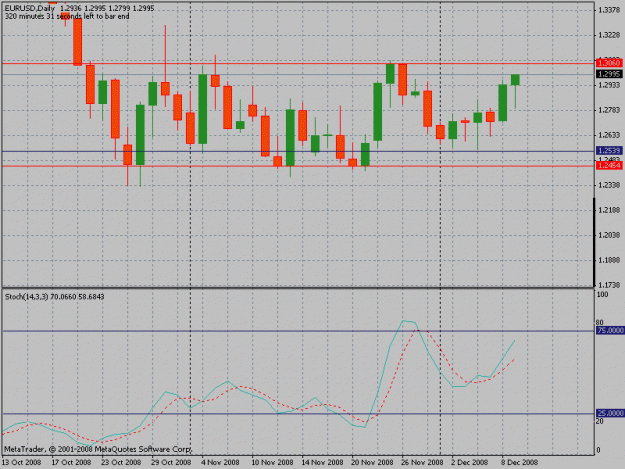The width and height of the screenshot is (625, 469).
Task: Click the 1.2933 price scale value
Action: pyautogui.click(x=609, y=85)
